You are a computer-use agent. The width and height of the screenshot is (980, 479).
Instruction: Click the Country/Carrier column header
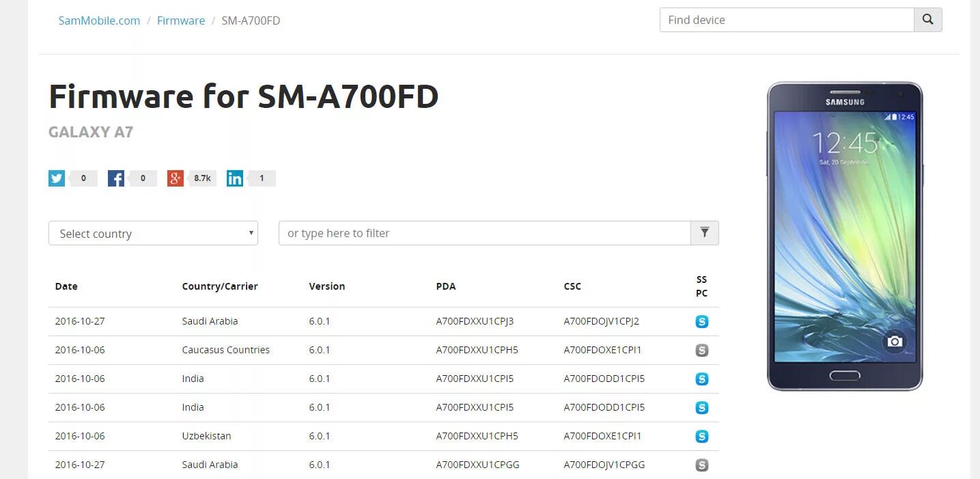point(220,286)
